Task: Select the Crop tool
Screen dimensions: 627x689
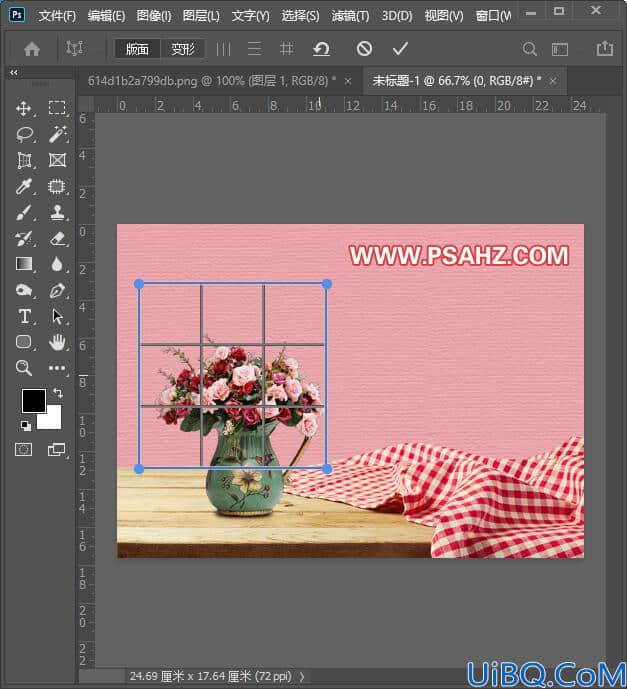Action: 24,160
